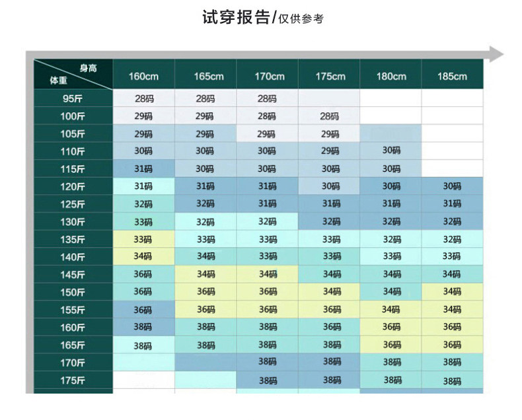Select 36码 cell for 165斤 at 185cm
Image resolution: width=522 pixels, height=420 pixels.
[453, 345]
